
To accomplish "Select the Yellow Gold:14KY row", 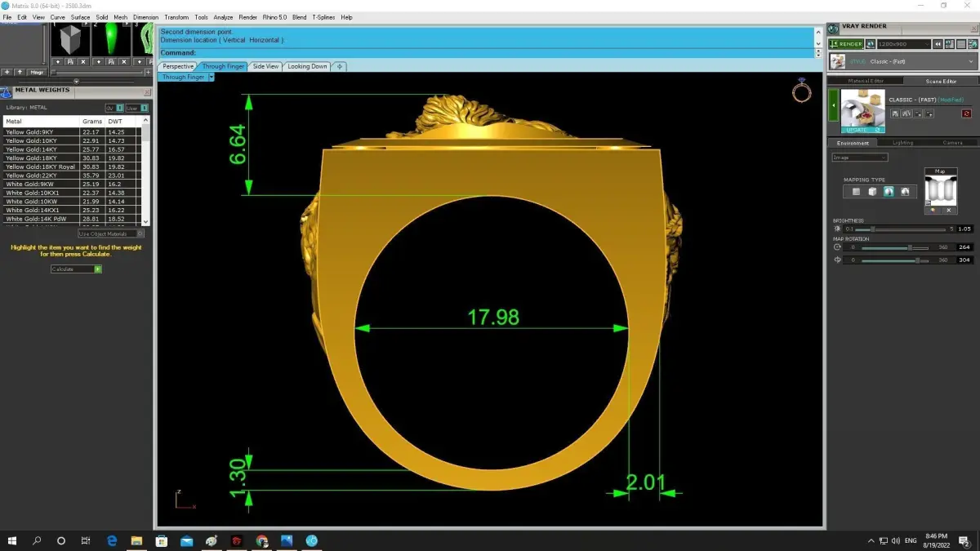I will pos(73,149).
